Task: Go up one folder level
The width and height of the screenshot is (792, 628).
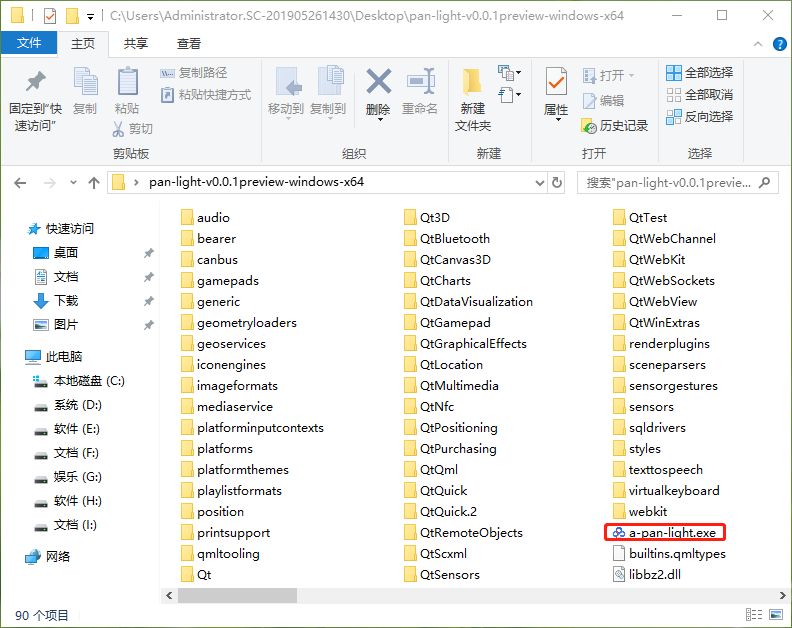Action: [94, 183]
